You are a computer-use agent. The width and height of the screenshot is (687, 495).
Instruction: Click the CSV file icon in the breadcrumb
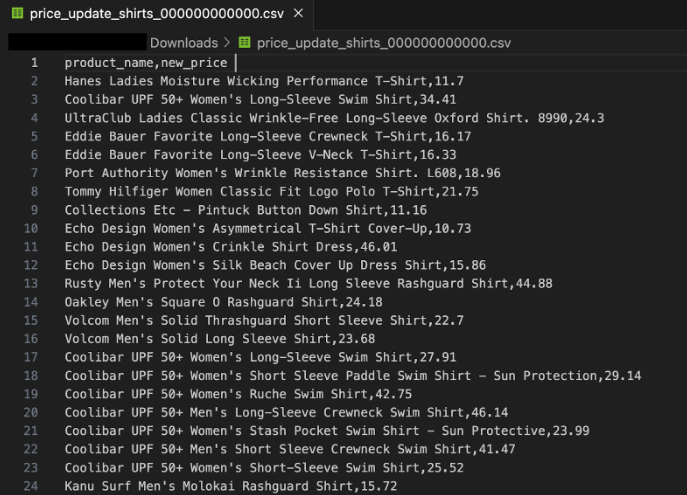click(244, 42)
